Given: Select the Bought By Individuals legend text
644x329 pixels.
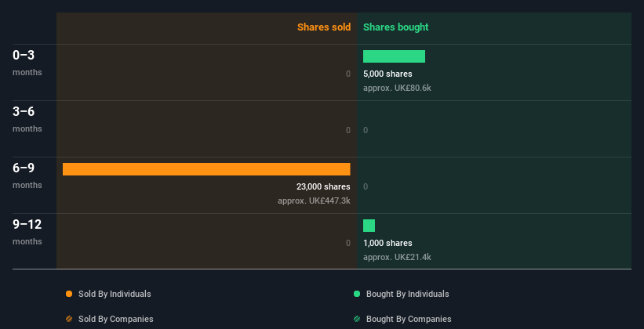Looking at the screenshot, I should pos(407,294).
